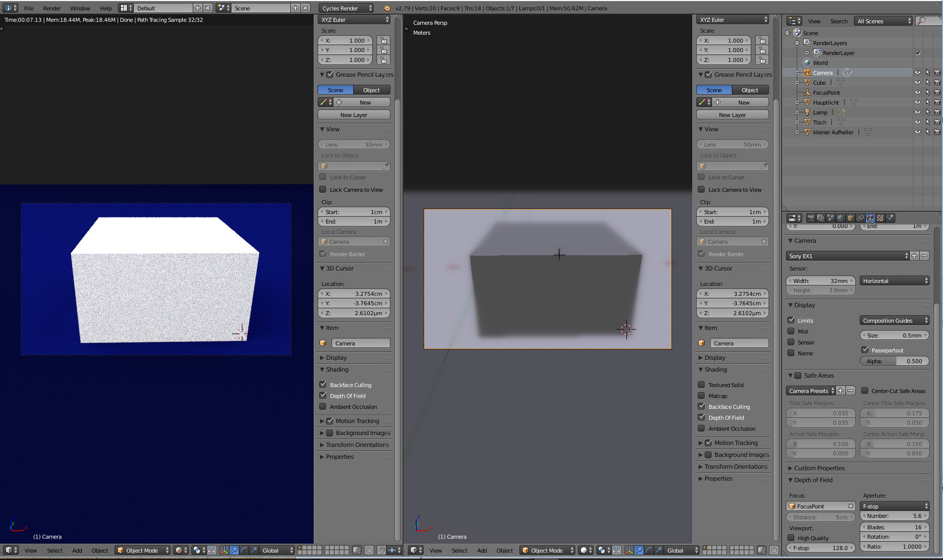Uncheck the Passepartout checkbox
The height and width of the screenshot is (560, 943).
pos(865,350)
